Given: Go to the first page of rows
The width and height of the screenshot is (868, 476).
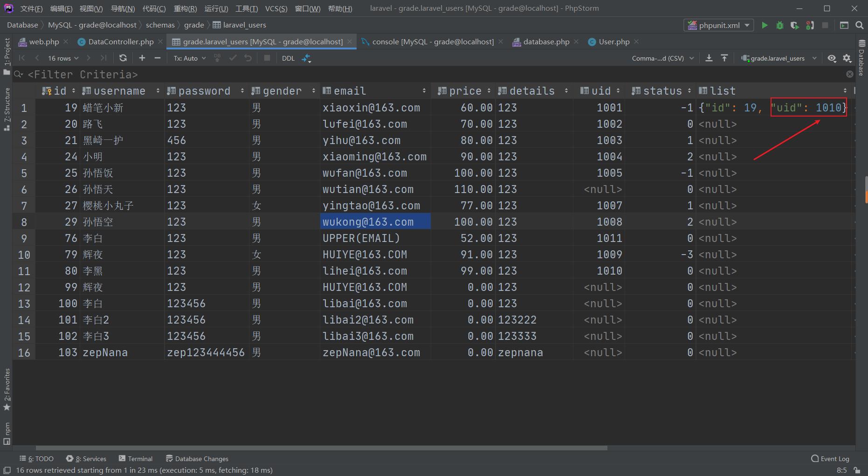Looking at the screenshot, I should (x=22, y=58).
